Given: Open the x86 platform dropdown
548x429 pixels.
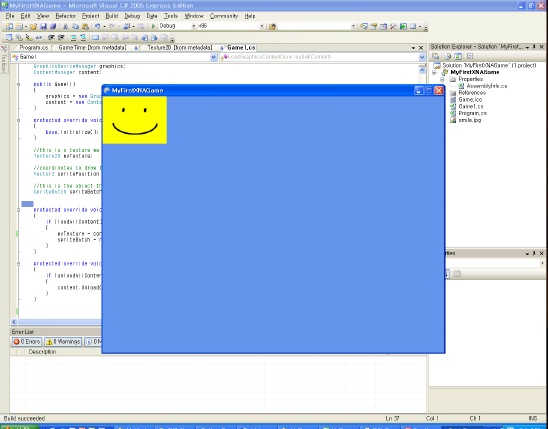Looking at the screenshot, I should (261, 26).
